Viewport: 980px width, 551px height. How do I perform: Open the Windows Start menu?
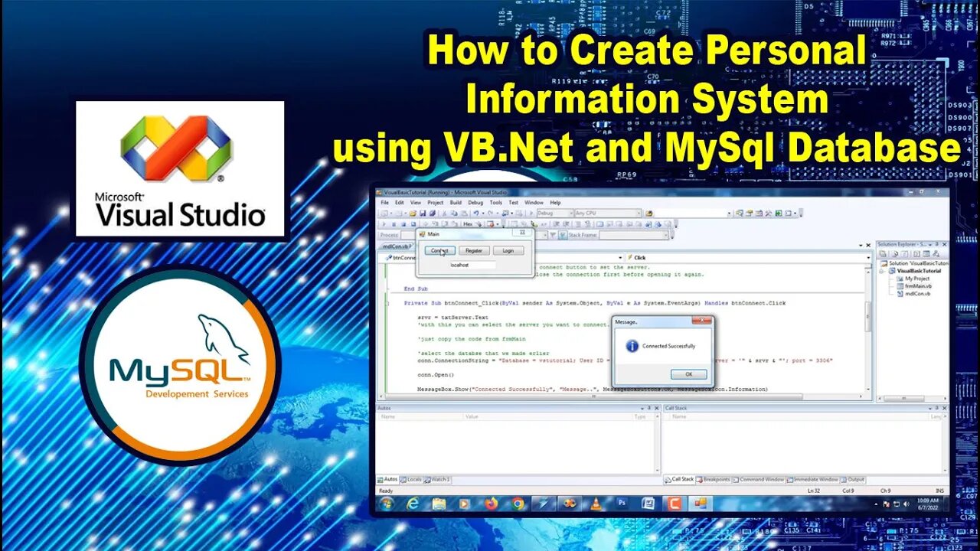pos(387,504)
